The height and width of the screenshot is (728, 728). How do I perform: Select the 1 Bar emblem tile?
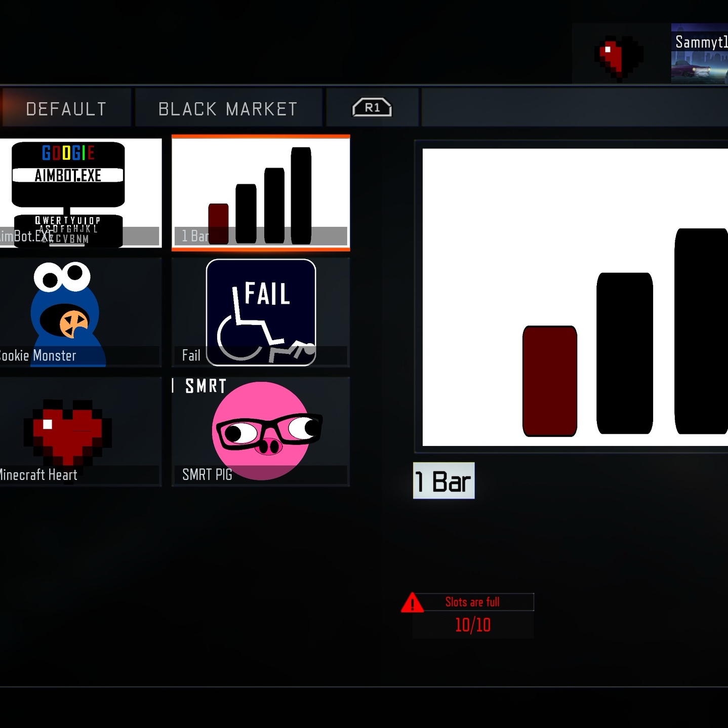261,193
